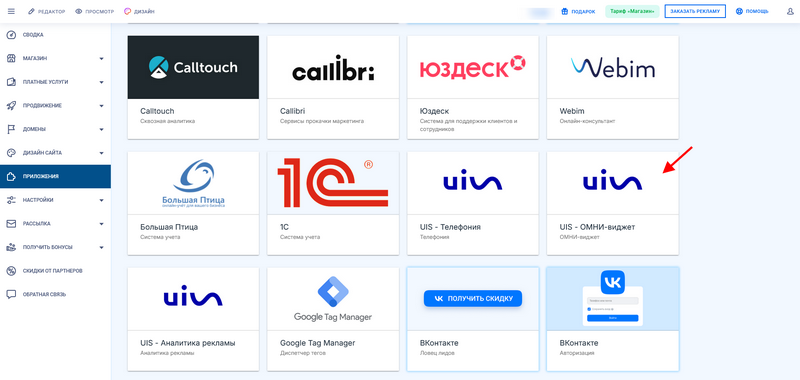Screen dimensions: 800x380
Task: Select Приложения in the sidebar
Action: pyautogui.click(x=55, y=176)
